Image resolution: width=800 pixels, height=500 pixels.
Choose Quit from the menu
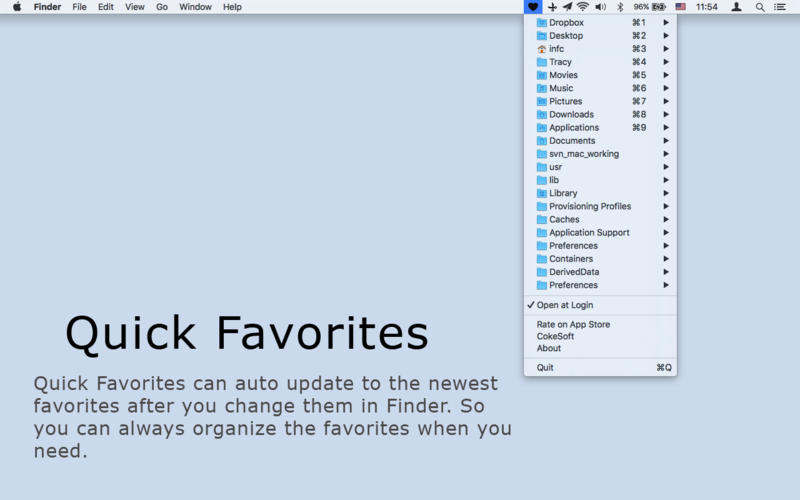(x=545, y=368)
